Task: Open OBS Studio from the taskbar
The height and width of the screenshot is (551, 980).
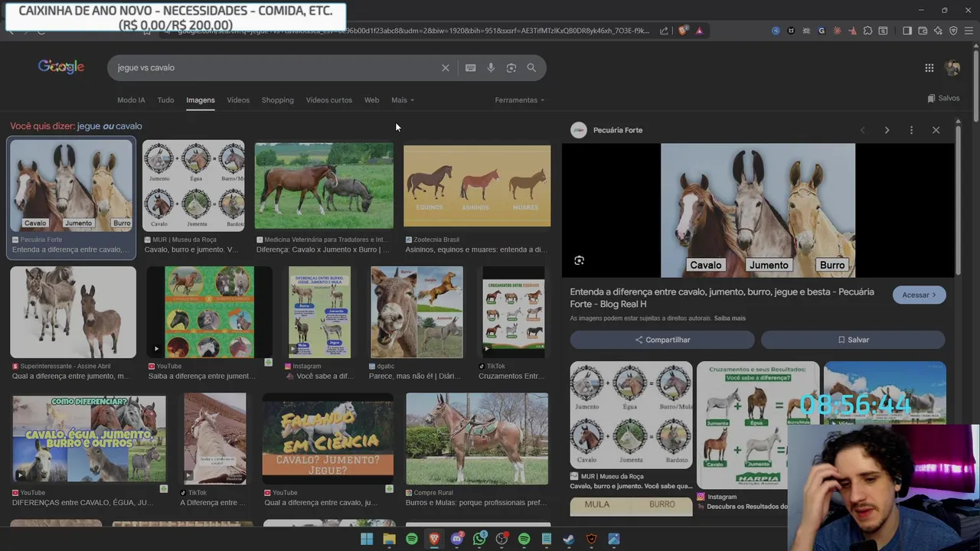Action: 501,539
